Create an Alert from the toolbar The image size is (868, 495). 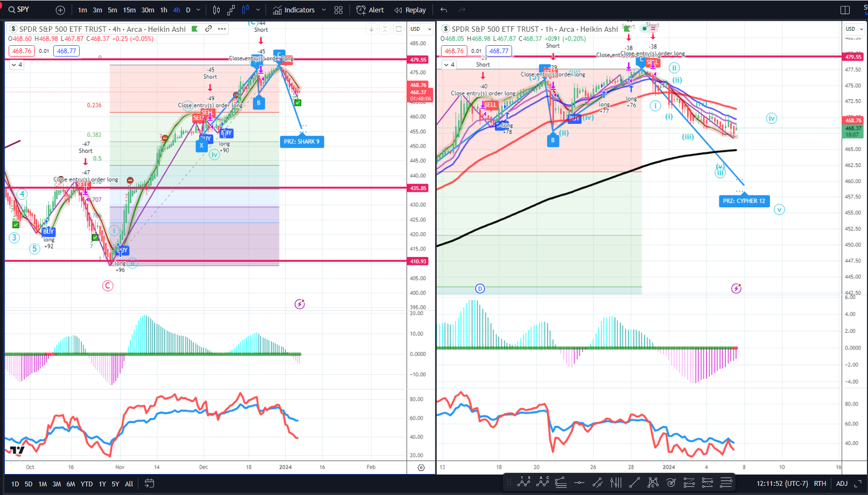click(370, 10)
